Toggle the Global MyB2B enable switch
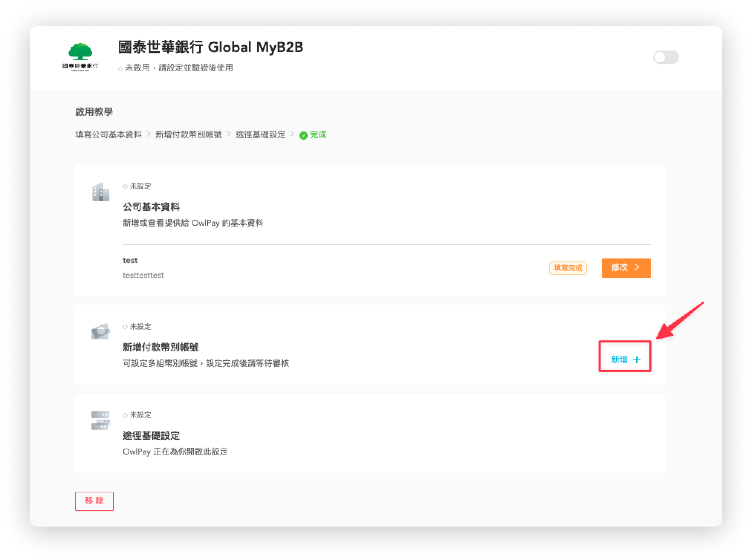This screenshot has height=560, width=752. tap(666, 57)
